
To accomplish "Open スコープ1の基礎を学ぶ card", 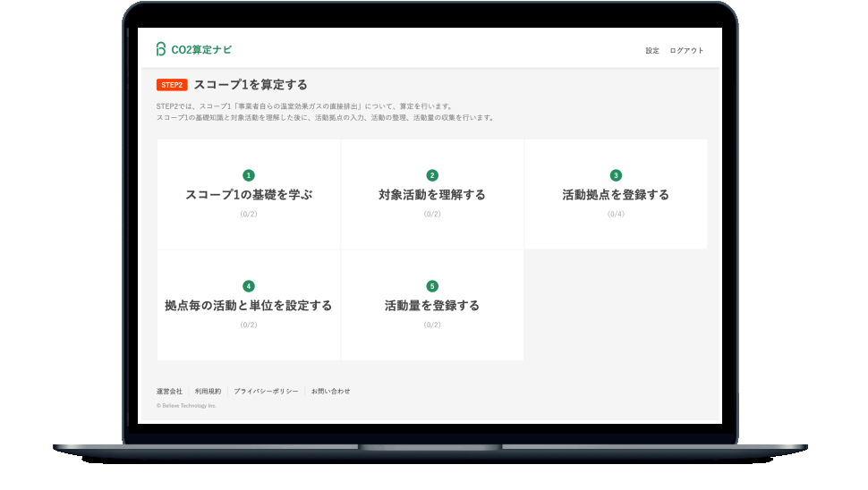I will click(249, 195).
